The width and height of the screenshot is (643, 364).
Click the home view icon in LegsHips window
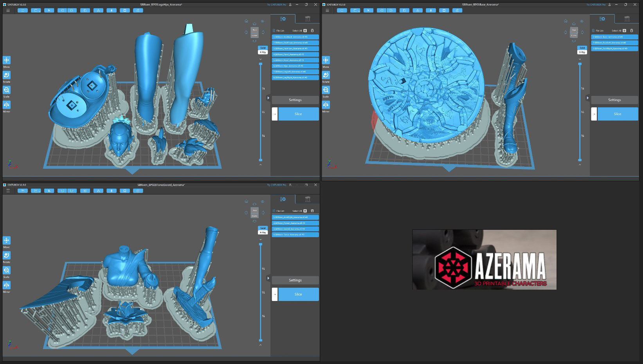tap(246, 21)
